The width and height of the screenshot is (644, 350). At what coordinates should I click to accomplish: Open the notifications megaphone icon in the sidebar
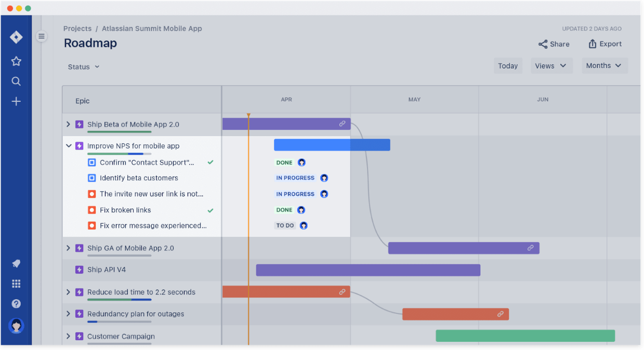point(16,264)
